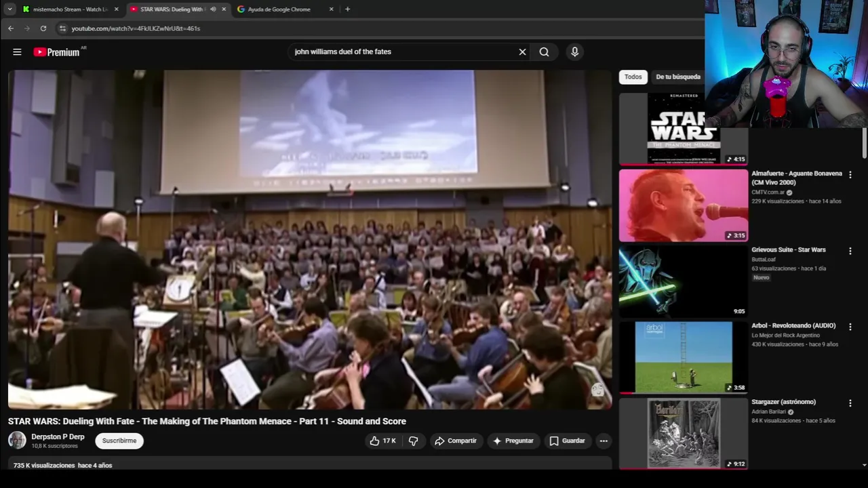Screen dimensions: 868x488
Task: Click the scroll down arrow of sidebar
Action: pos(864,465)
